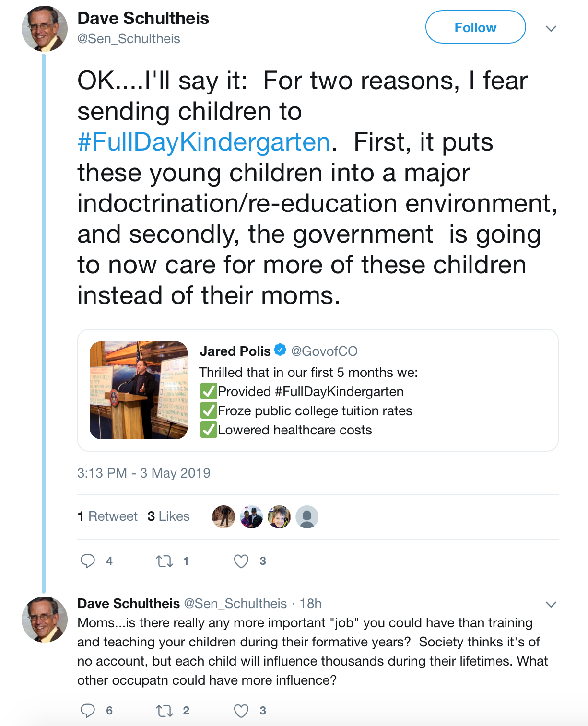View the "1 Retweet" list

107,516
